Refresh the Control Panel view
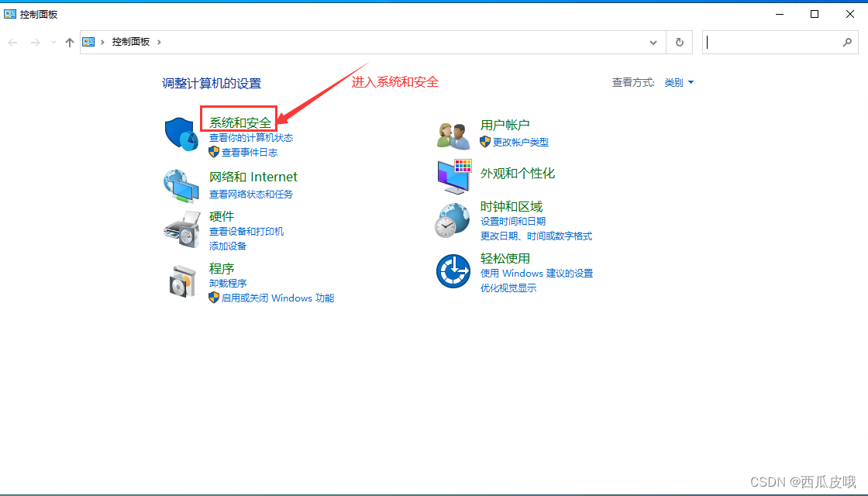The image size is (868, 496). pyautogui.click(x=679, y=42)
